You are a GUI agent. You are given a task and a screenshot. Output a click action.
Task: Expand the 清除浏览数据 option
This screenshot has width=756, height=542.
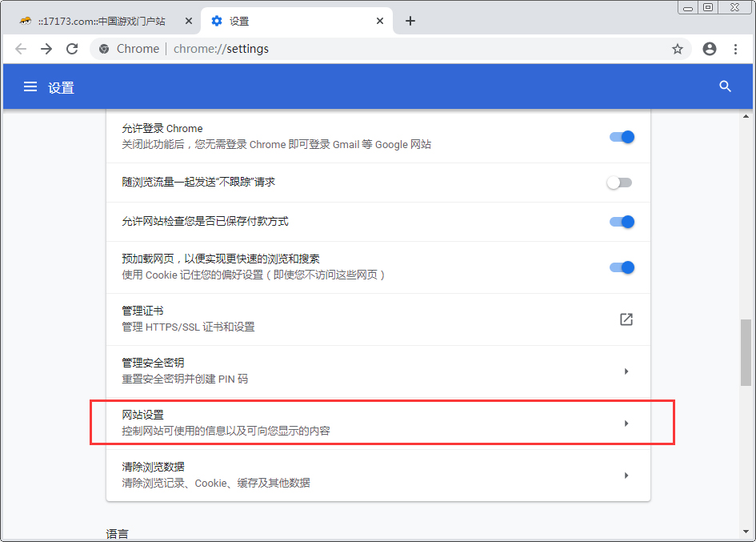626,475
